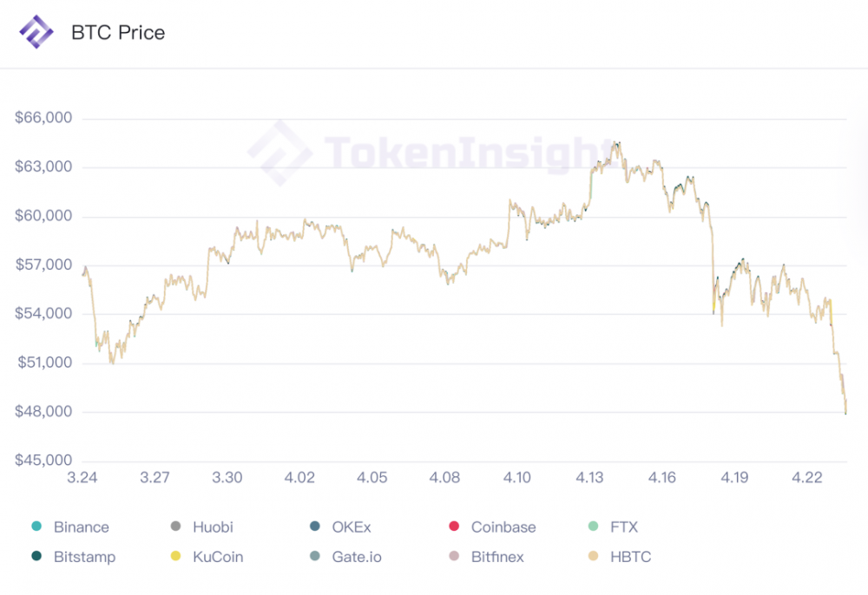Click the KuCoin yellow legend dot
This screenshot has height=595, width=868.
pos(175,557)
